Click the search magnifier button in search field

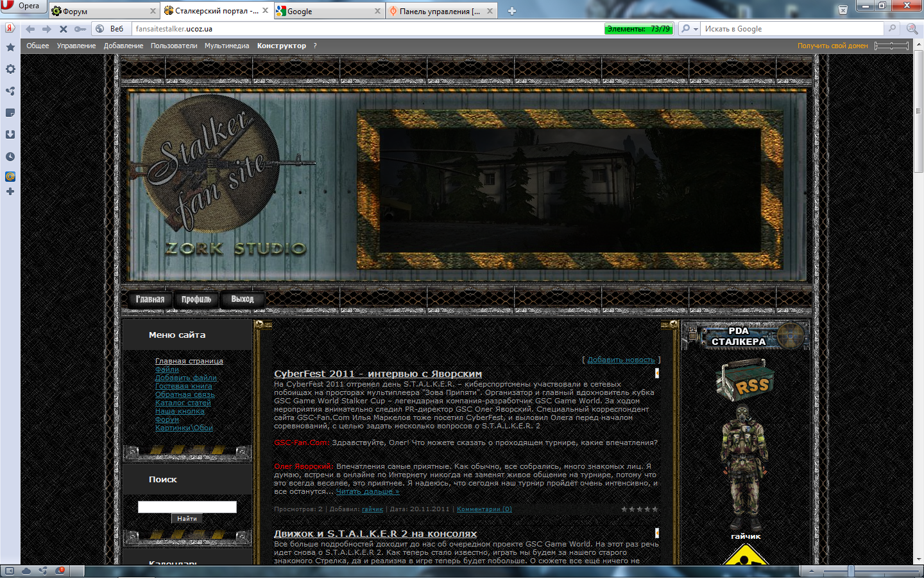tap(892, 29)
